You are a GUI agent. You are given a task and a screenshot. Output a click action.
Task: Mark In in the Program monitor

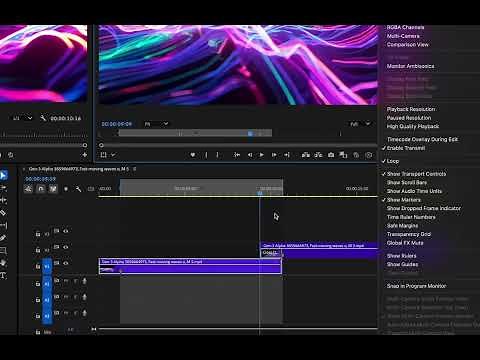point(206,155)
